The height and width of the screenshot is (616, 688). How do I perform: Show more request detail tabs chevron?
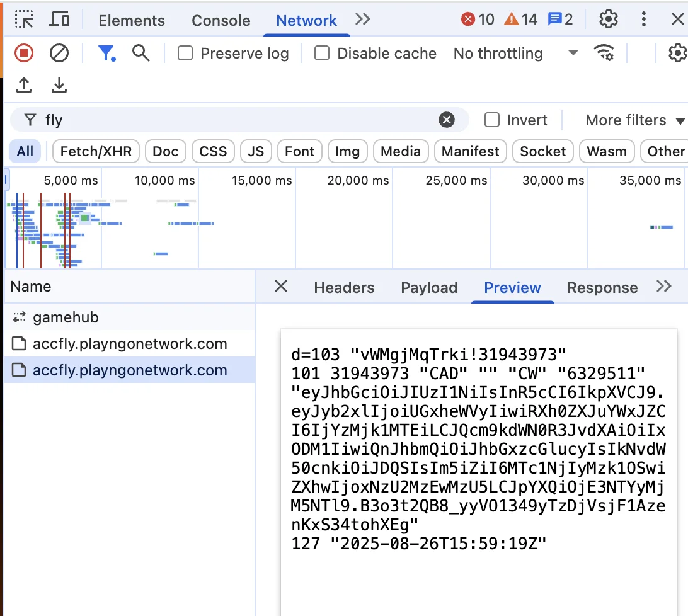(x=664, y=287)
